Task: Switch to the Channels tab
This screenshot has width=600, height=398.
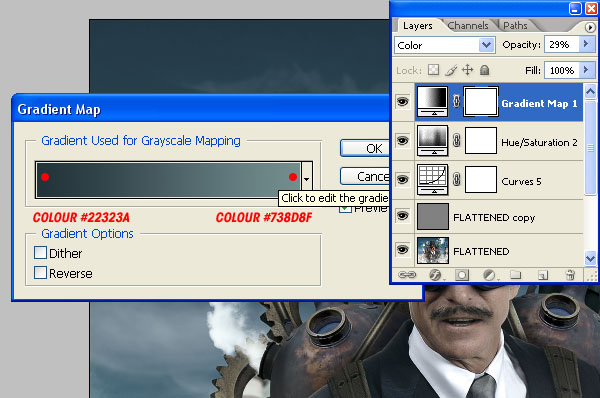Action: (x=468, y=26)
